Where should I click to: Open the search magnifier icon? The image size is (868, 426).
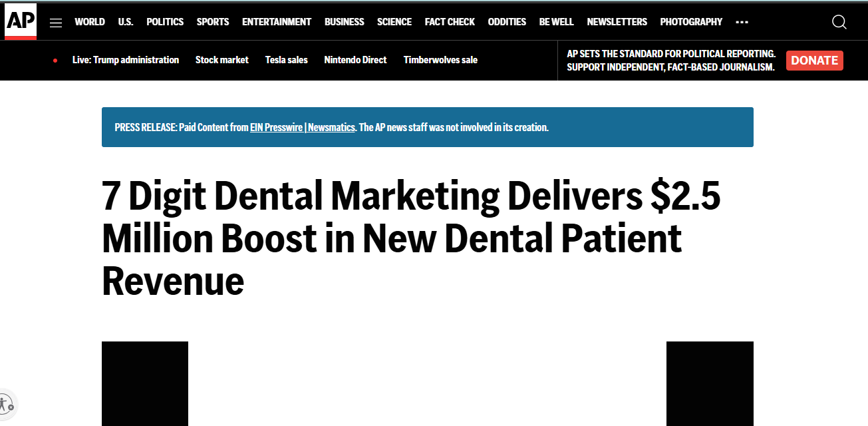[839, 22]
